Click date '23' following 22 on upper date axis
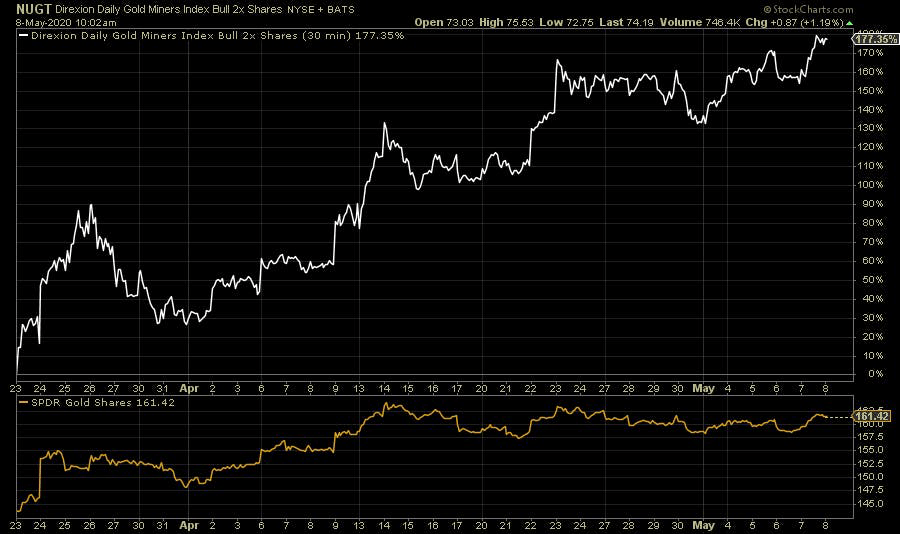This screenshot has width=900, height=534. 555,389
